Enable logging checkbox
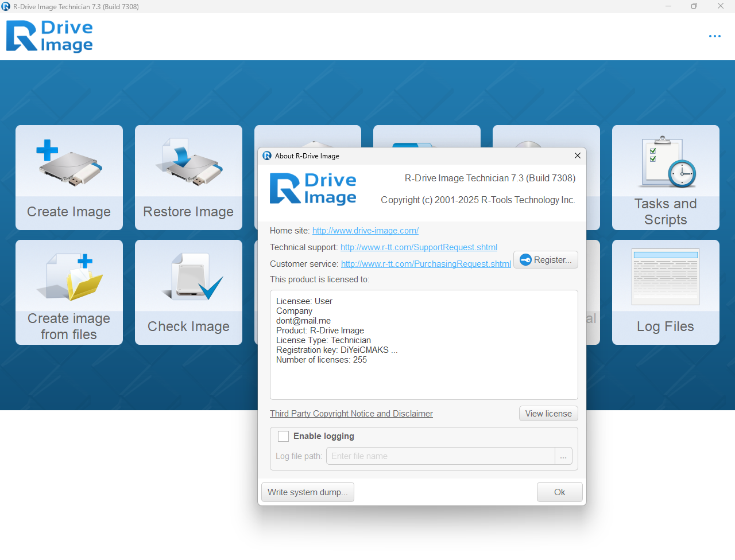This screenshot has height=560, width=735. click(x=283, y=436)
